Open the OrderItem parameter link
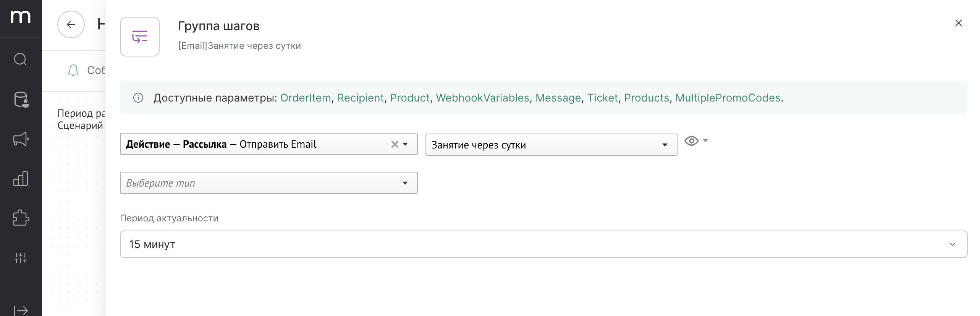 coord(306,98)
